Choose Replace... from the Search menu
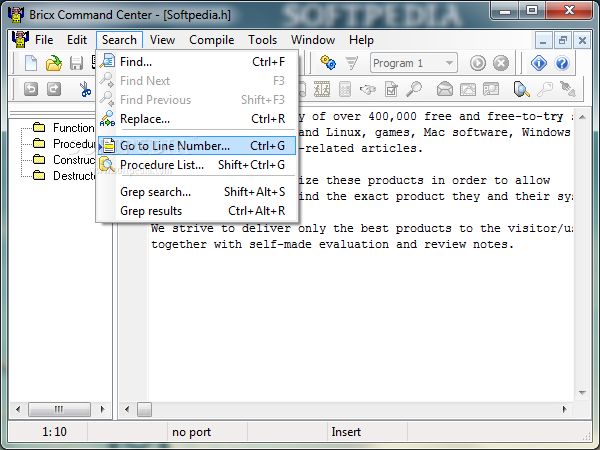Image resolution: width=600 pixels, height=450 pixels. pos(197,119)
